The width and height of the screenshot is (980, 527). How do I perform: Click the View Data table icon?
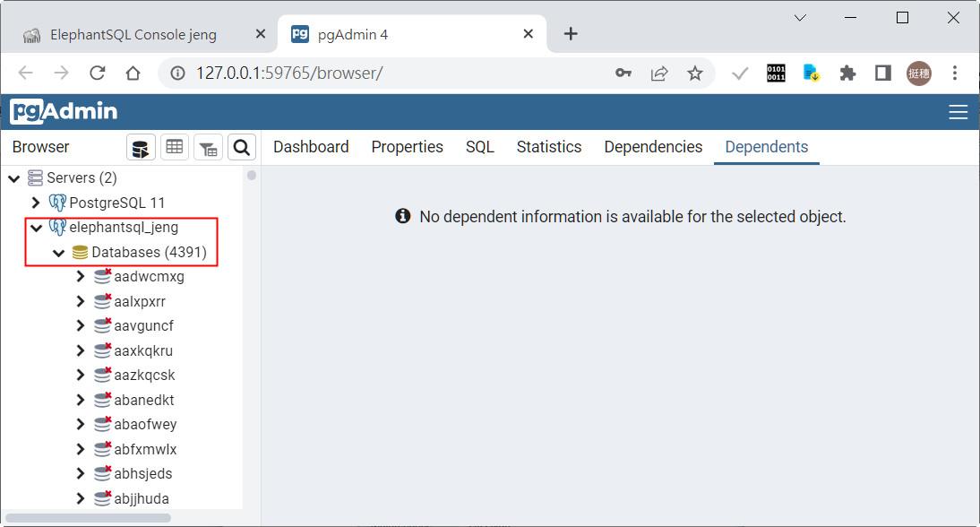click(175, 148)
